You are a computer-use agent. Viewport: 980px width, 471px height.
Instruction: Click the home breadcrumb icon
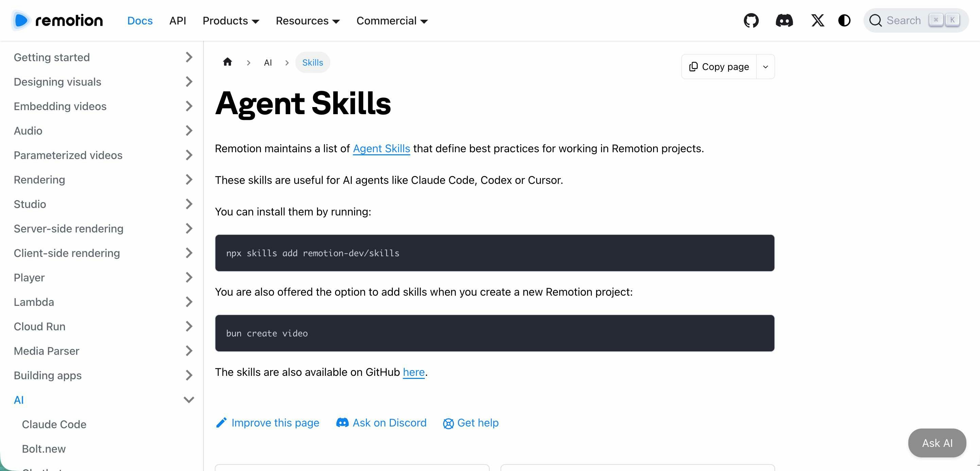point(228,62)
